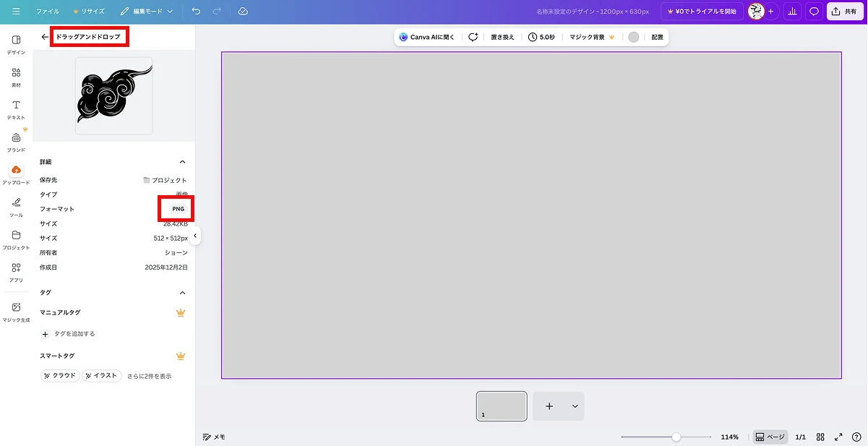Image resolution: width=868 pixels, height=446 pixels.
Task: Click the zoom slider handle
Action: pyautogui.click(x=676, y=437)
